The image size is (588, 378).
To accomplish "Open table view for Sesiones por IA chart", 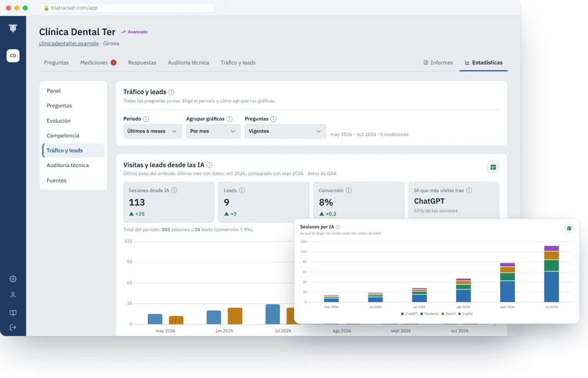I will coord(569,228).
